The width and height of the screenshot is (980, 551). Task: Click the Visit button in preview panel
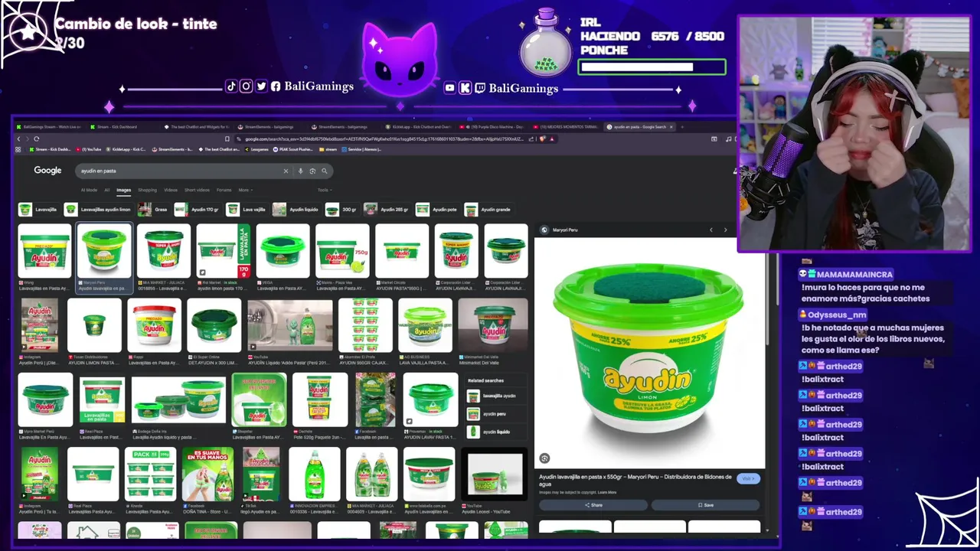click(748, 478)
